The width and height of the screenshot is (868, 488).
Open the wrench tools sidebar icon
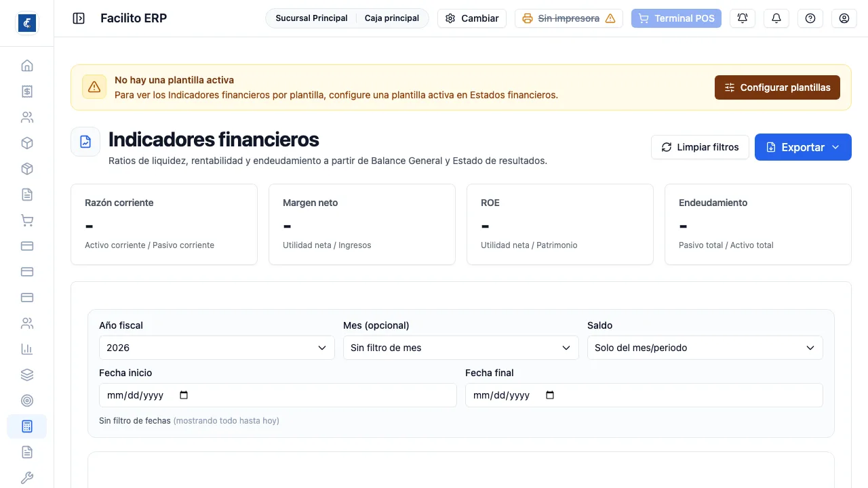[27, 478]
